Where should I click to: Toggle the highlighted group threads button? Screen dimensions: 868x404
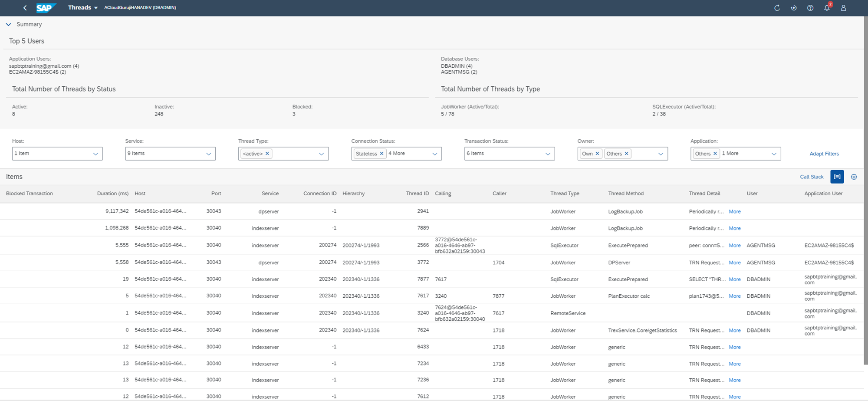click(837, 177)
